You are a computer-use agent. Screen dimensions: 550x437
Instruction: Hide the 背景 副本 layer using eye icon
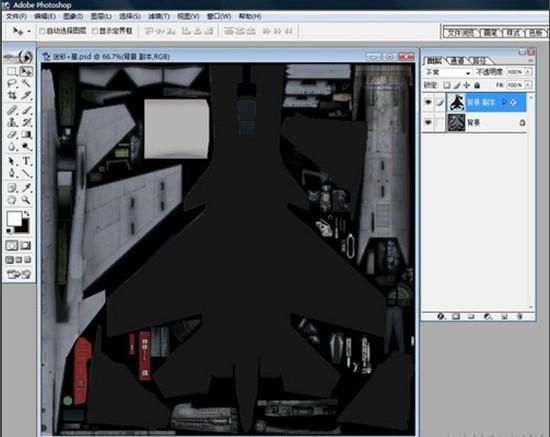(x=428, y=102)
